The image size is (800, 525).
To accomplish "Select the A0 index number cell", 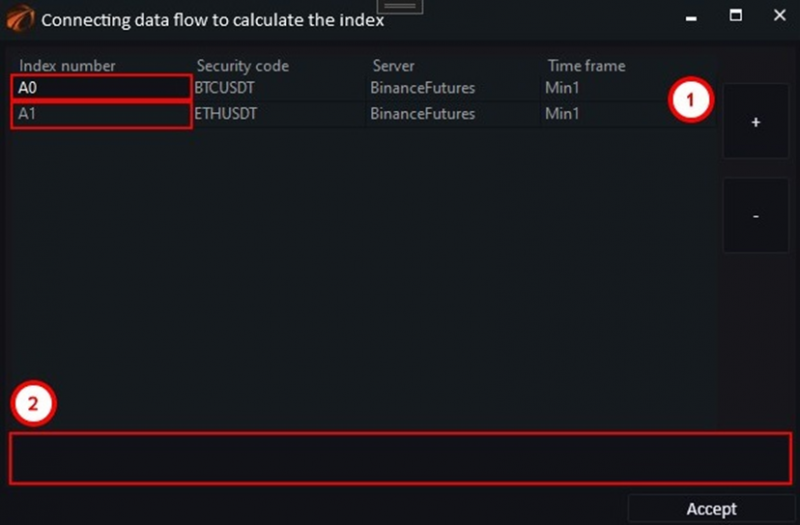I will pyautogui.click(x=102, y=88).
